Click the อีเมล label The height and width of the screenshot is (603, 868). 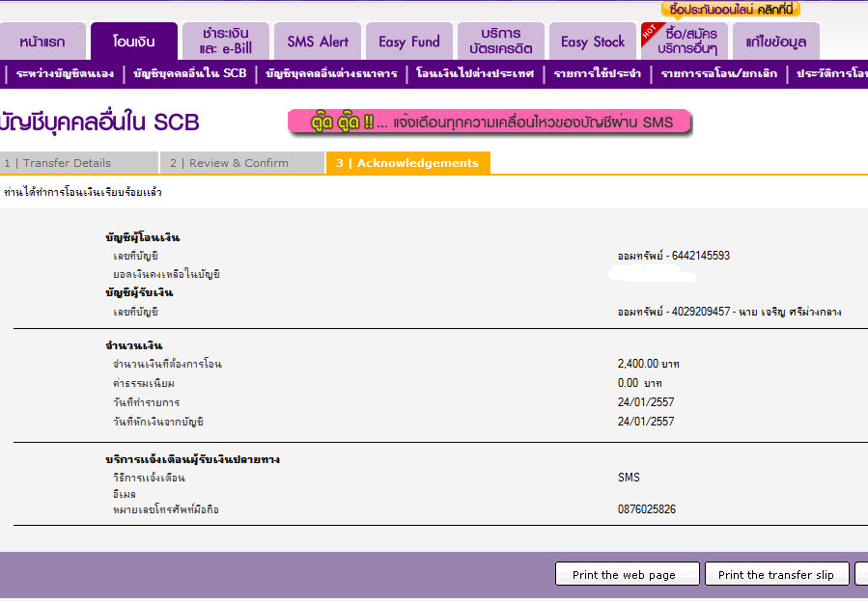pyautogui.click(x=124, y=494)
